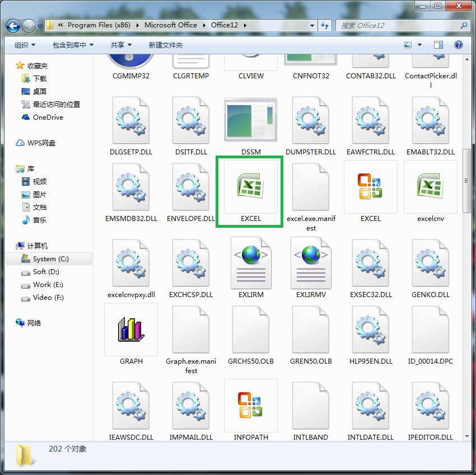Select DSITF.DLL file

point(191,126)
